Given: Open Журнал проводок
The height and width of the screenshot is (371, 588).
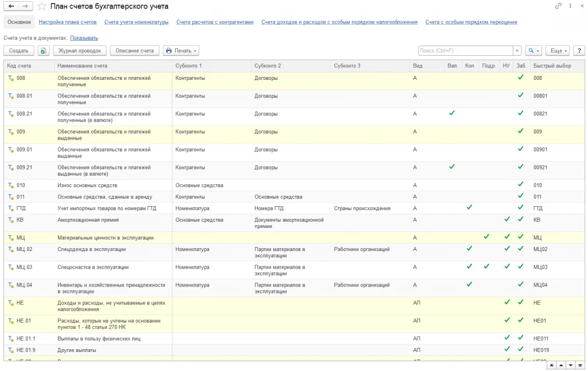Looking at the screenshot, I should pos(80,51).
